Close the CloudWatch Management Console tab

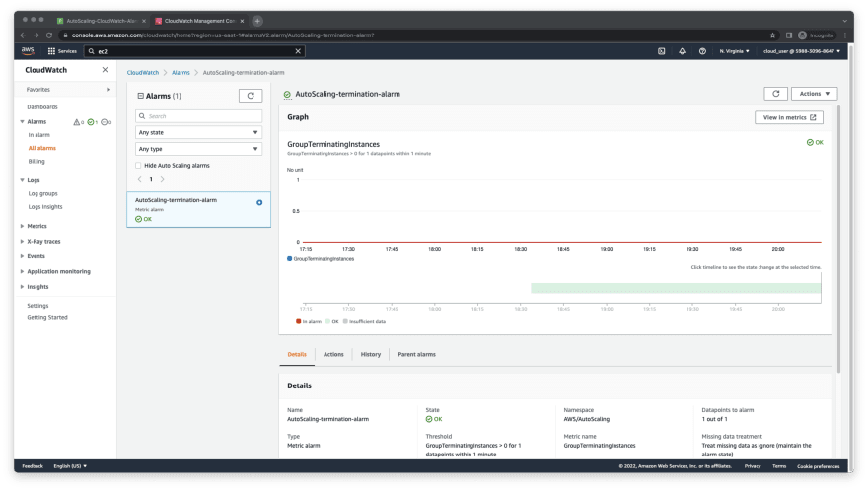[242, 21]
